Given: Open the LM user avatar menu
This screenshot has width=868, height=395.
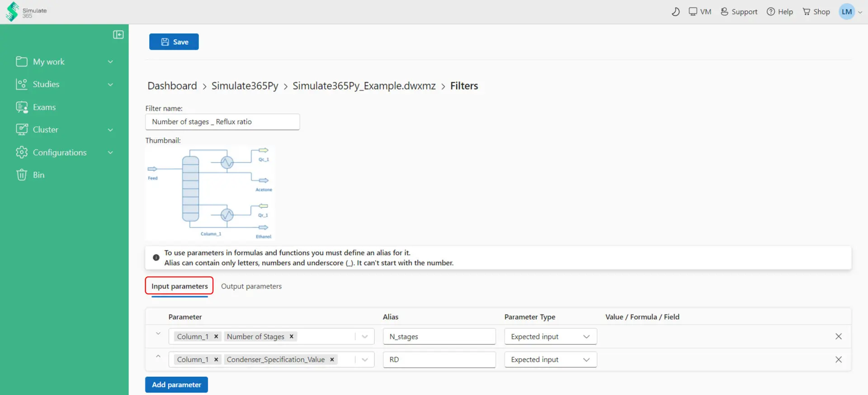Looking at the screenshot, I should [x=847, y=12].
